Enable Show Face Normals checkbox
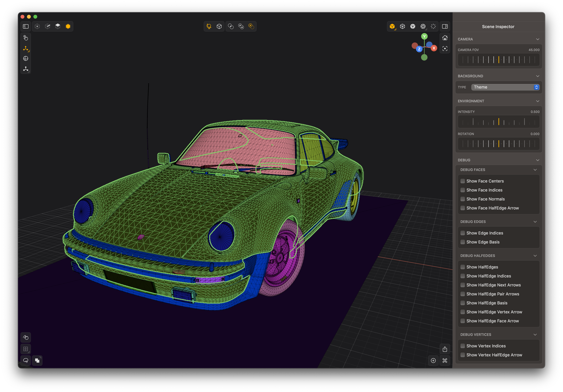Screen dimensions: 563x392 (463, 199)
